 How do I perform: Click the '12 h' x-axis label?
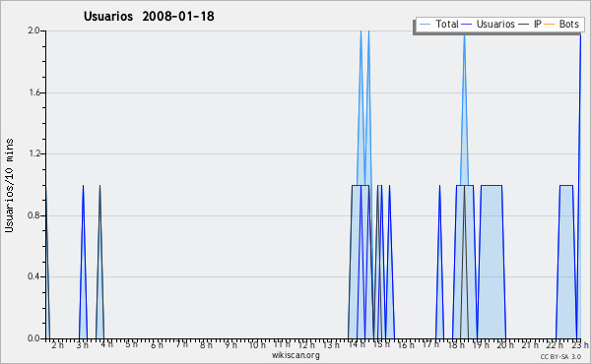click(306, 344)
